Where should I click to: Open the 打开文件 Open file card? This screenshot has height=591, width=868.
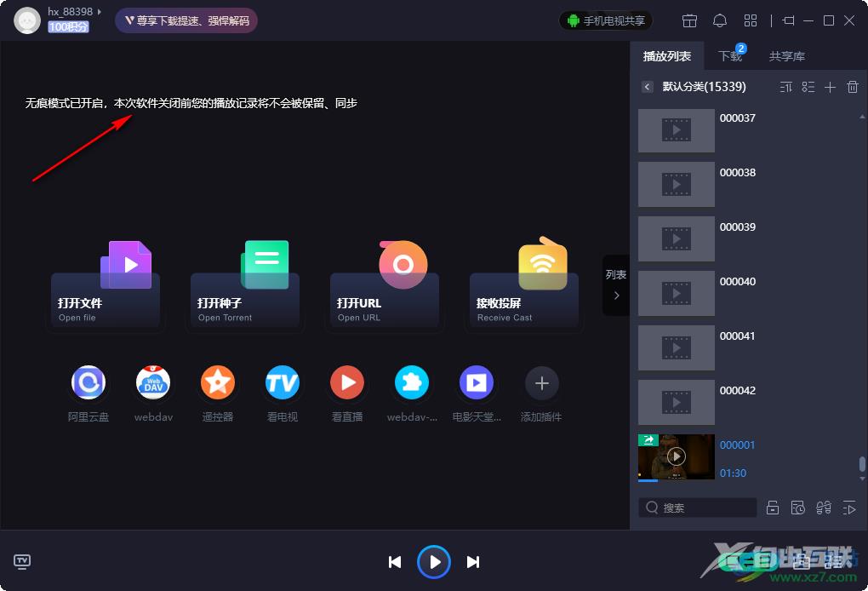[x=106, y=287]
